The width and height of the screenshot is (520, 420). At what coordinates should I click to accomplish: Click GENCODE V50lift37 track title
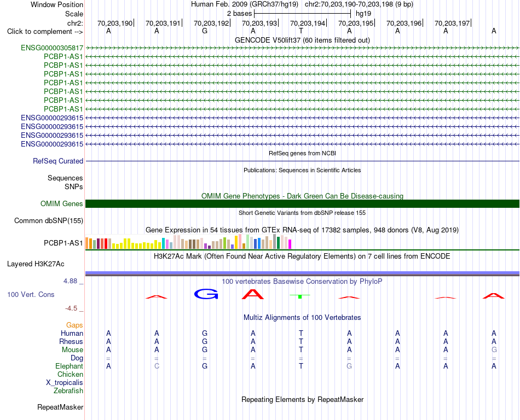click(302, 40)
